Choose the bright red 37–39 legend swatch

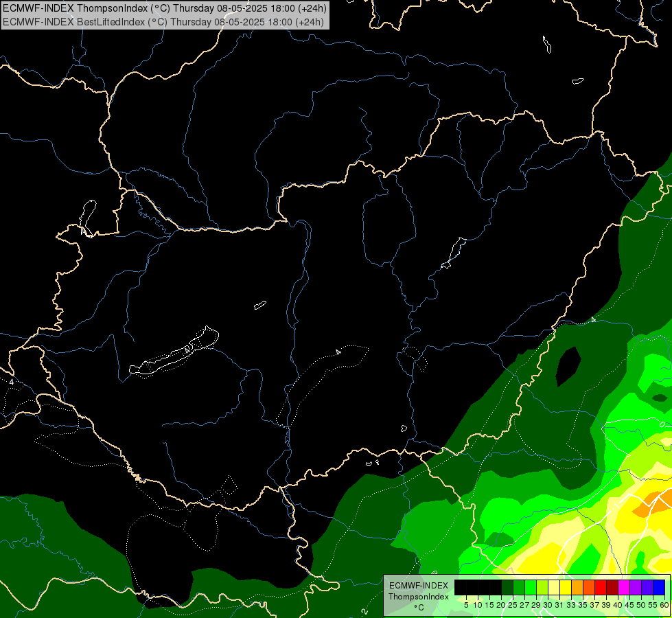(601, 587)
